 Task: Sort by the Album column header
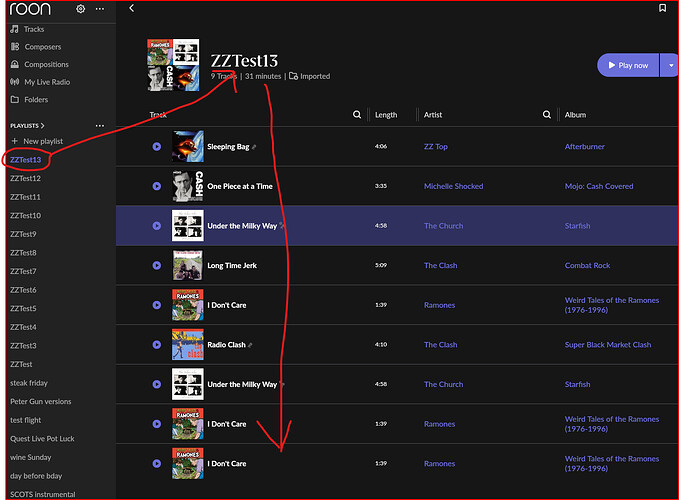tap(575, 115)
